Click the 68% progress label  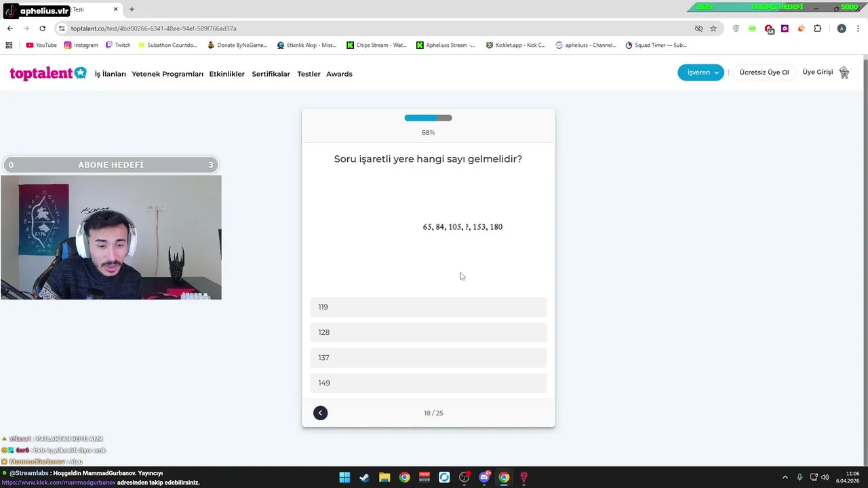pyautogui.click(x=428, y=132)
